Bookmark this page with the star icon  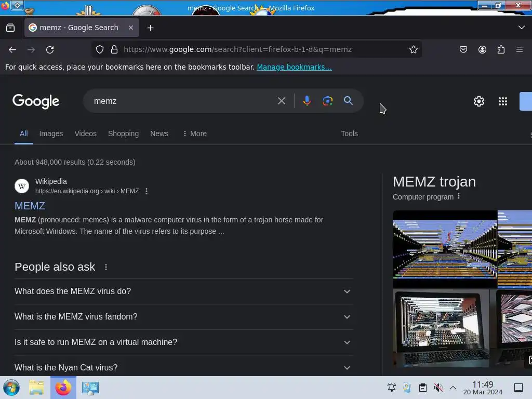413,49
